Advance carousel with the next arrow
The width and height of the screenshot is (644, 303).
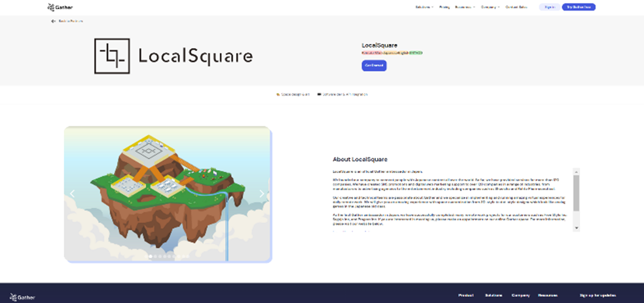click(262, 194)
